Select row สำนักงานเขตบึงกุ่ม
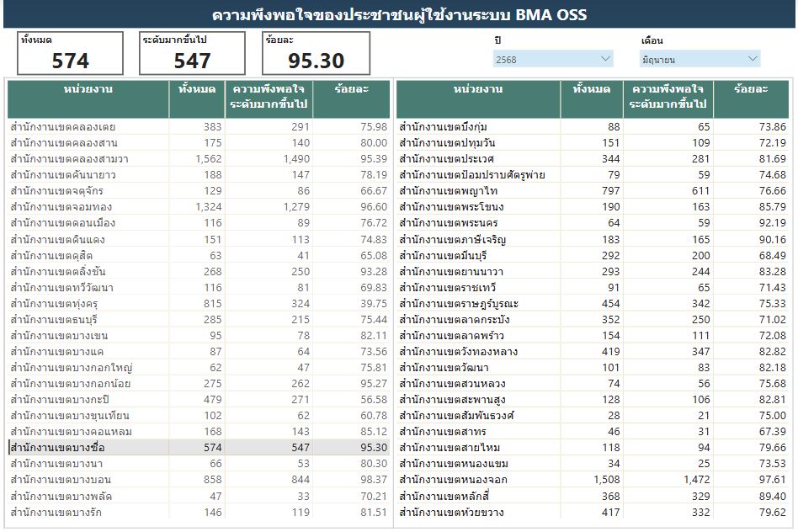 593,127
